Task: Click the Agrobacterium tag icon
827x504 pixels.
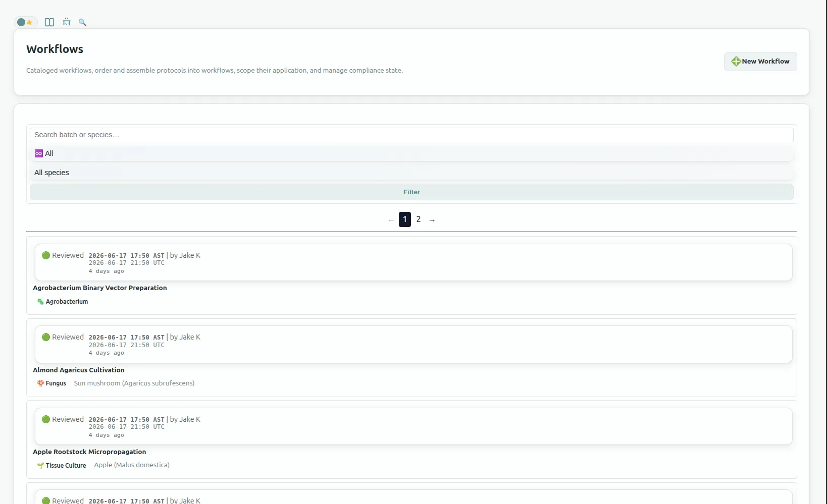Action: [x=40, y=302]
